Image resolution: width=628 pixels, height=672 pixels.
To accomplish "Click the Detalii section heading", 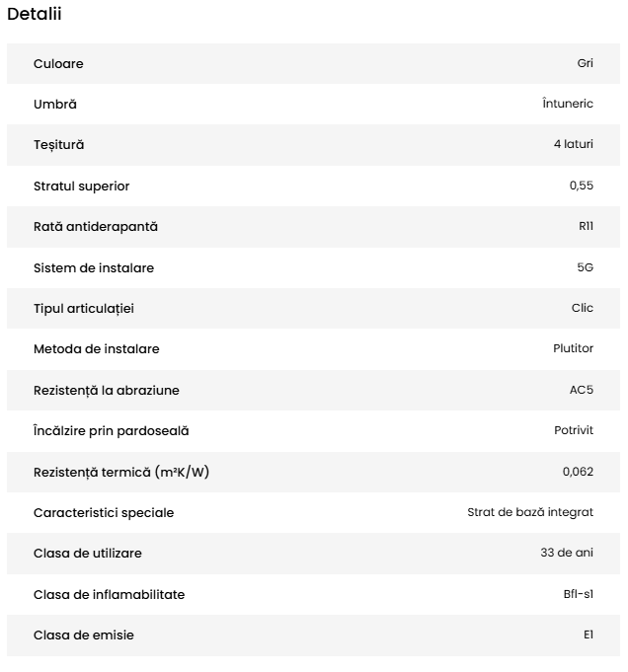I will pos(35,14).
